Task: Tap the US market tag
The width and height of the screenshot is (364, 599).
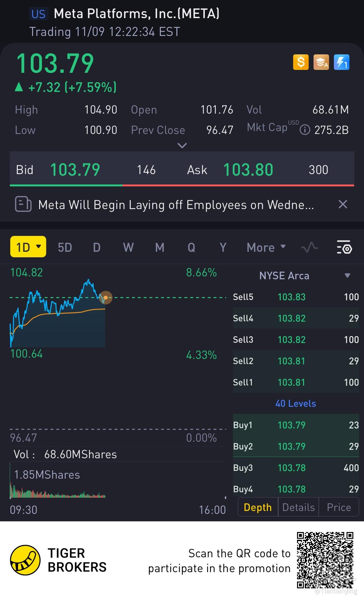Action: [x=39, y=14]
